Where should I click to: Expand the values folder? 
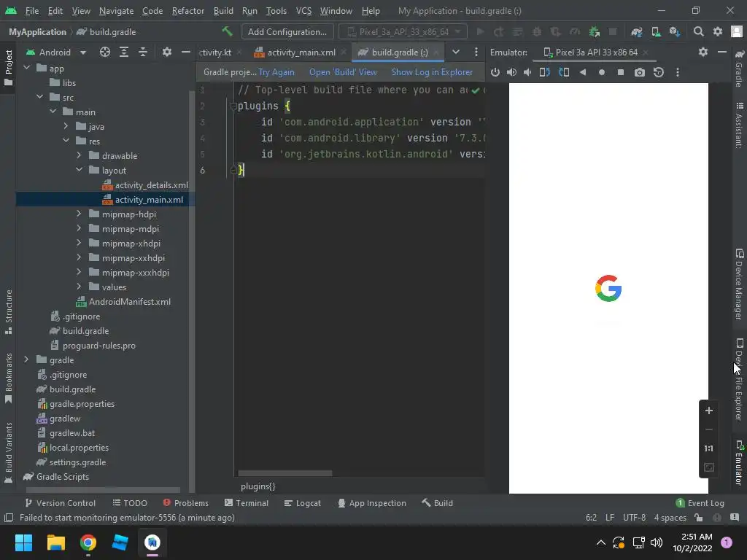click(79, 287)
